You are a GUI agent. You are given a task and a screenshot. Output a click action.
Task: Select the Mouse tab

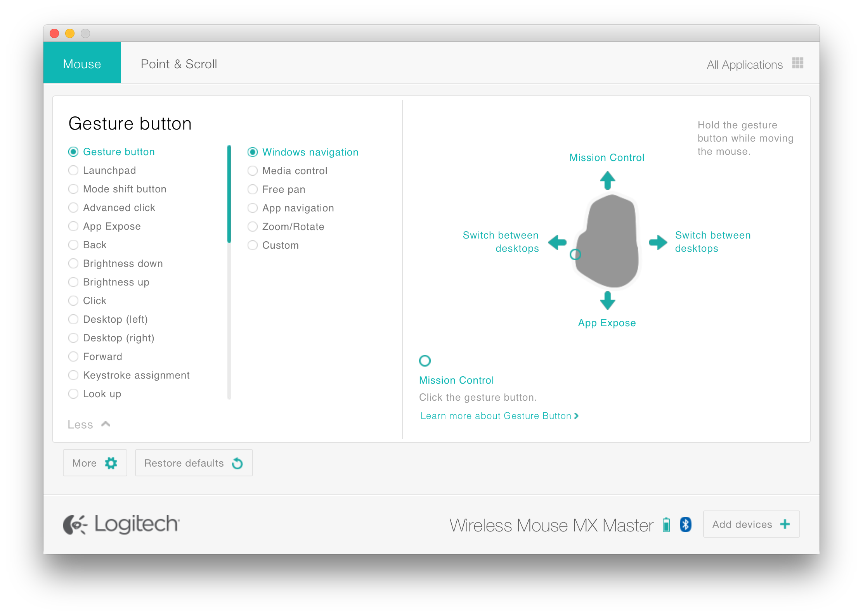click(x=82, y=64)
